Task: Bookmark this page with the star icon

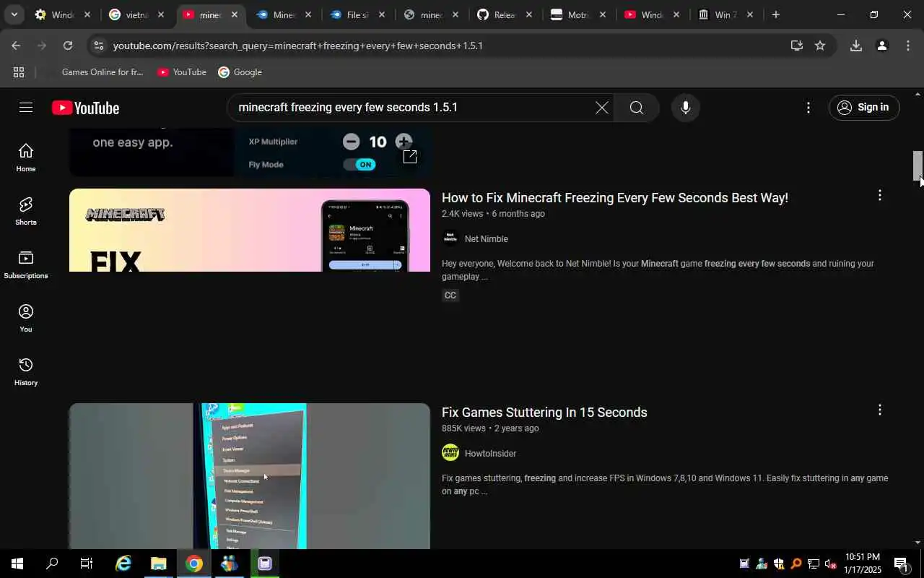Action: [820, 46]
